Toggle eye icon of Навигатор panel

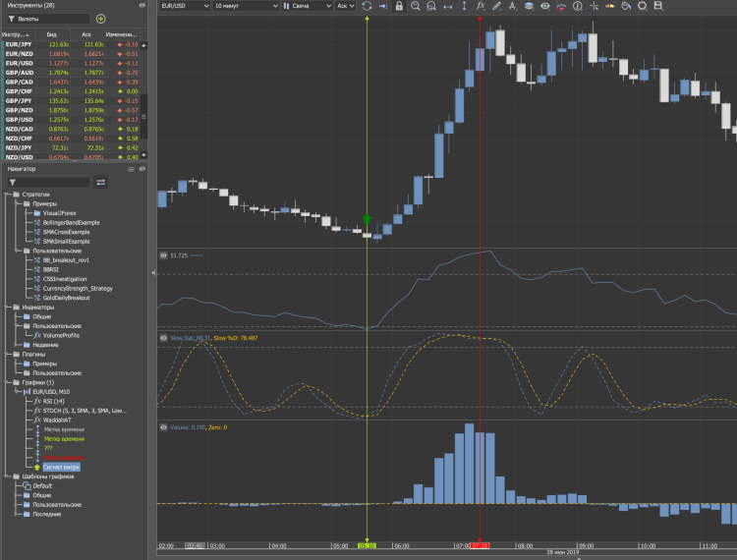click(142, 169)
